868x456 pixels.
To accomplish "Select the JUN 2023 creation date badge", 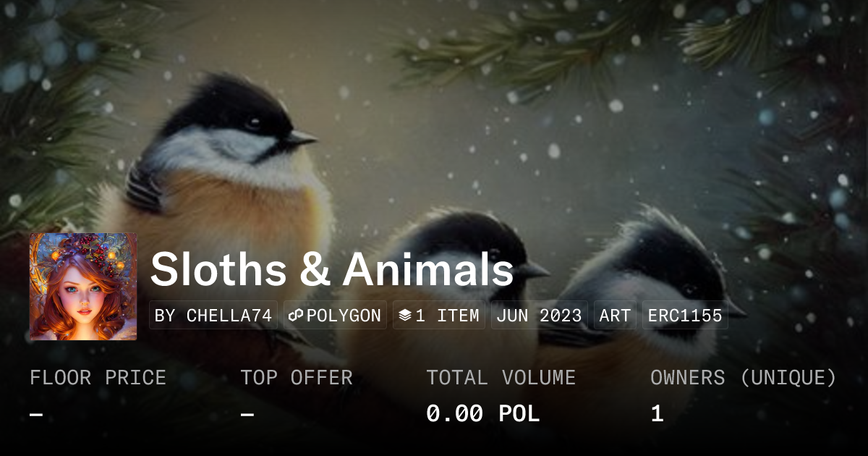I will (x=540, y=316).
